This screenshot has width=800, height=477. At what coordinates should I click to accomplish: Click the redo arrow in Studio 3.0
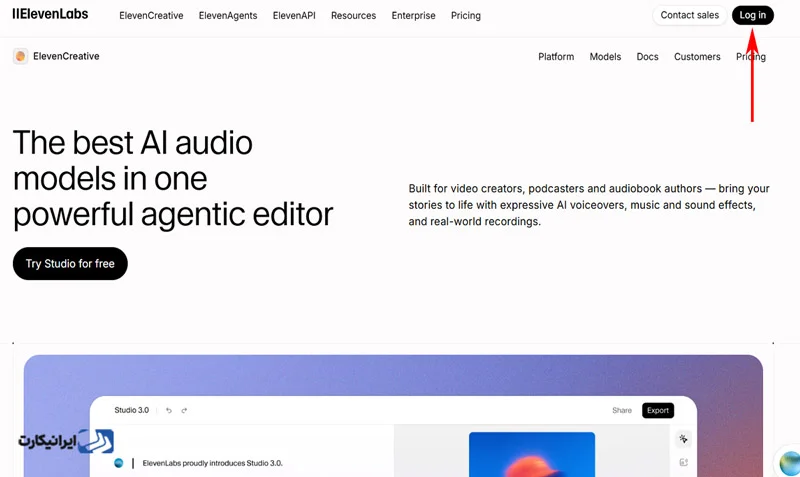coord(184,411)
